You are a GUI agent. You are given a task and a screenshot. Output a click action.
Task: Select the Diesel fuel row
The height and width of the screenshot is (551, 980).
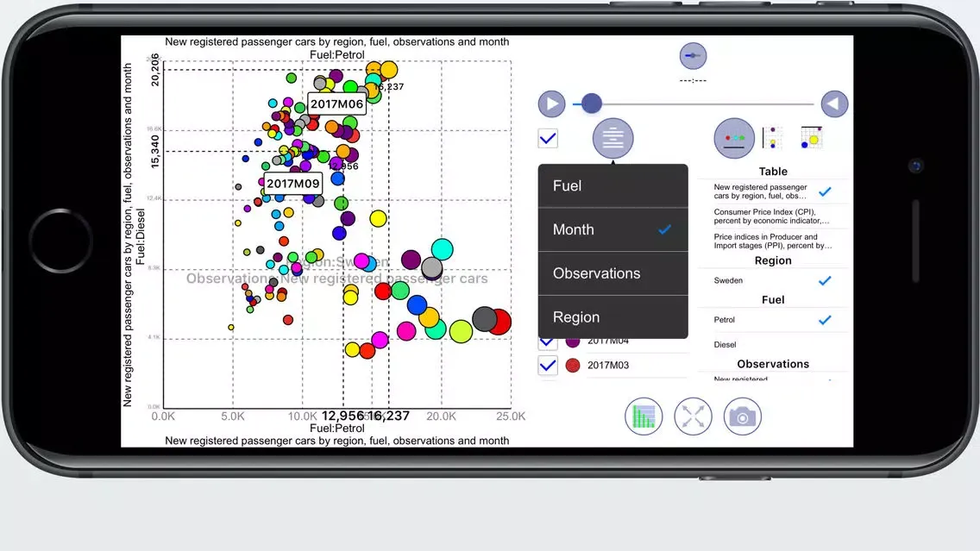point(773,344)
